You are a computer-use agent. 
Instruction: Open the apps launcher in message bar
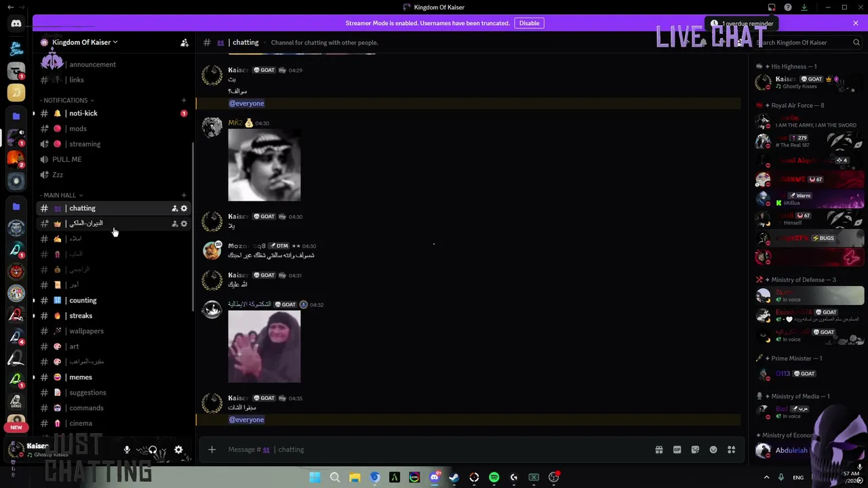732,449
